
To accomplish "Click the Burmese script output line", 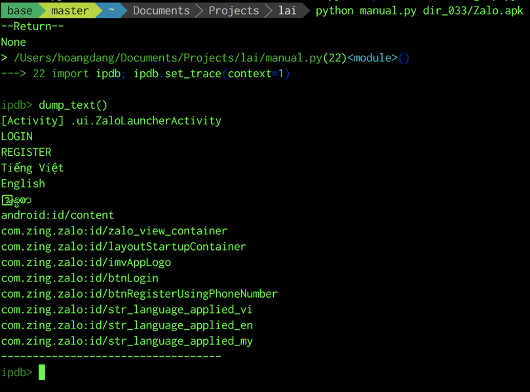I will pyautogui.click(x=16, y=200).
